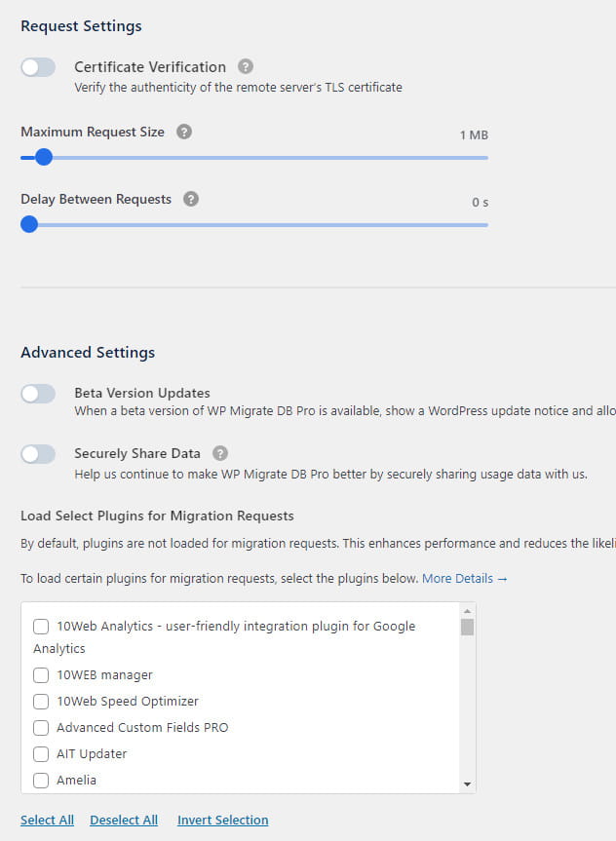
Task: Select the 10WEB manager checkbox
Action: point(41,674)
